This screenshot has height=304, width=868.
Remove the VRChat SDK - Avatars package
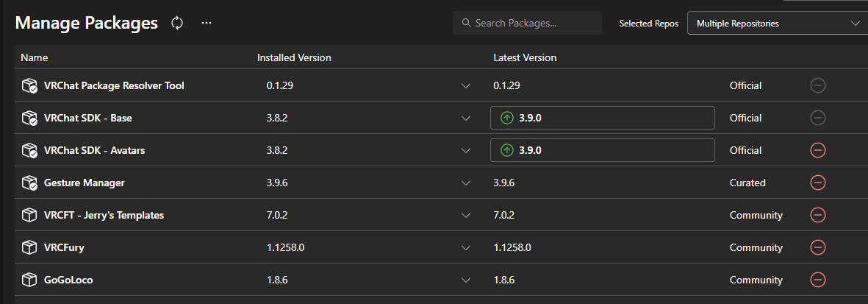pyautogui.click(x=817, y=150)
